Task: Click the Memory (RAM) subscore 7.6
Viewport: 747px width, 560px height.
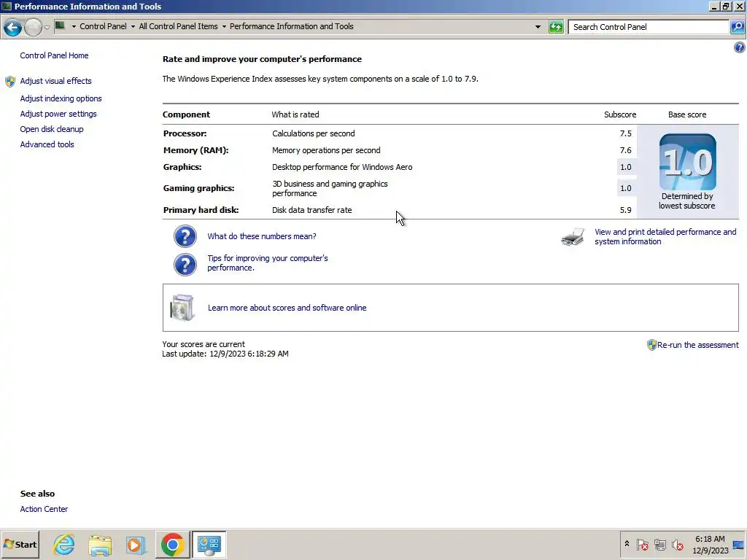Action: [x=625, y=150]
